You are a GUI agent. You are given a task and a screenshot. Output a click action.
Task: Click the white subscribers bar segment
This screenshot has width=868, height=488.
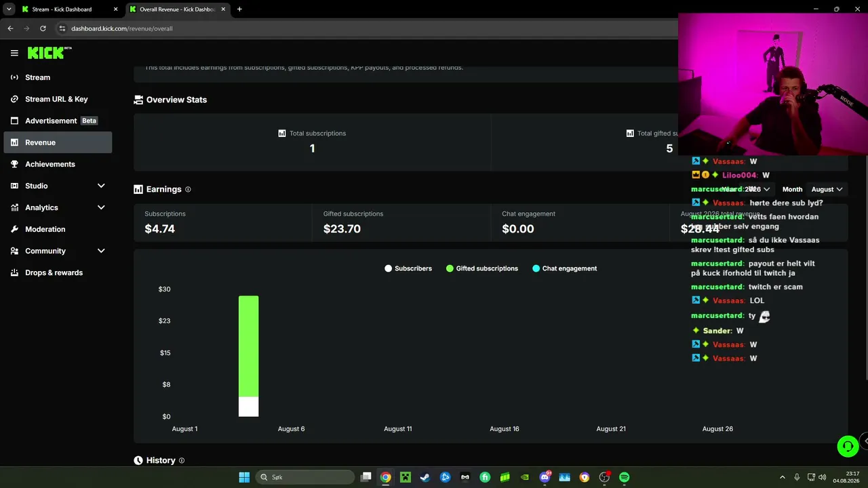pos(248,407)
